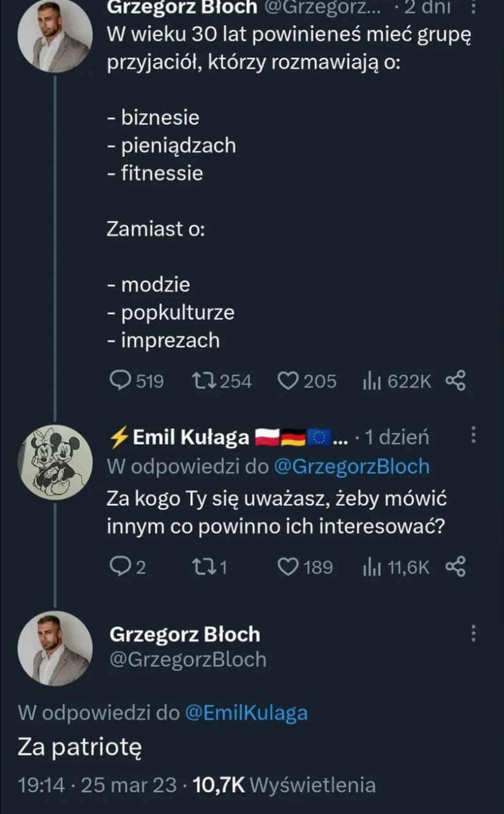Share Emil Kułaga's reply tweet
504x814 pixels.
(x=456, y=566)
